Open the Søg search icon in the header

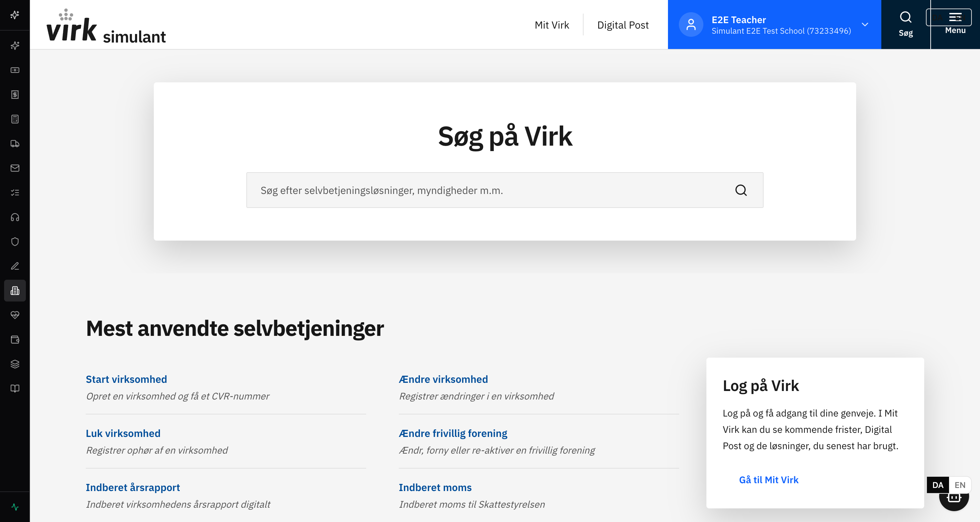click(905, 25)
